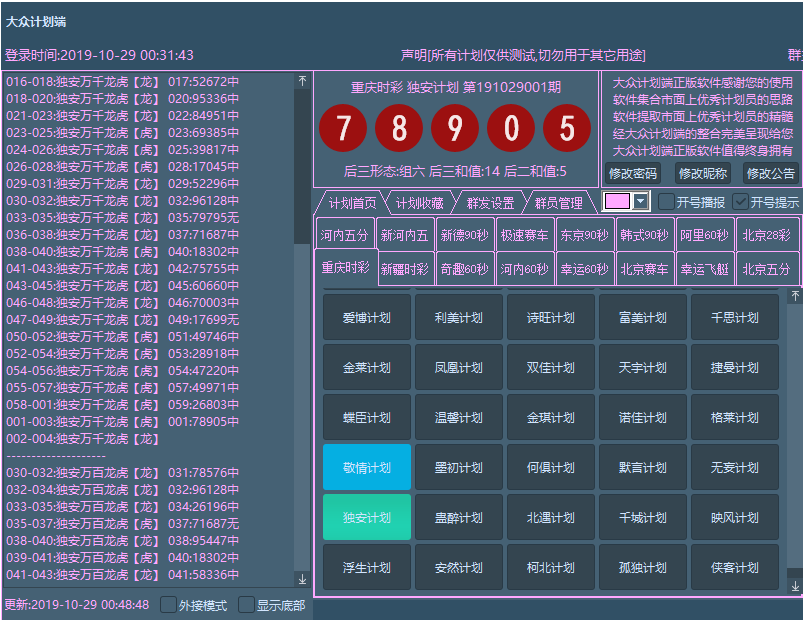Click the bottom arrow of plan grid scrollbar
Viewport: 807px width, 623px height.
click(x=795, y=585)
